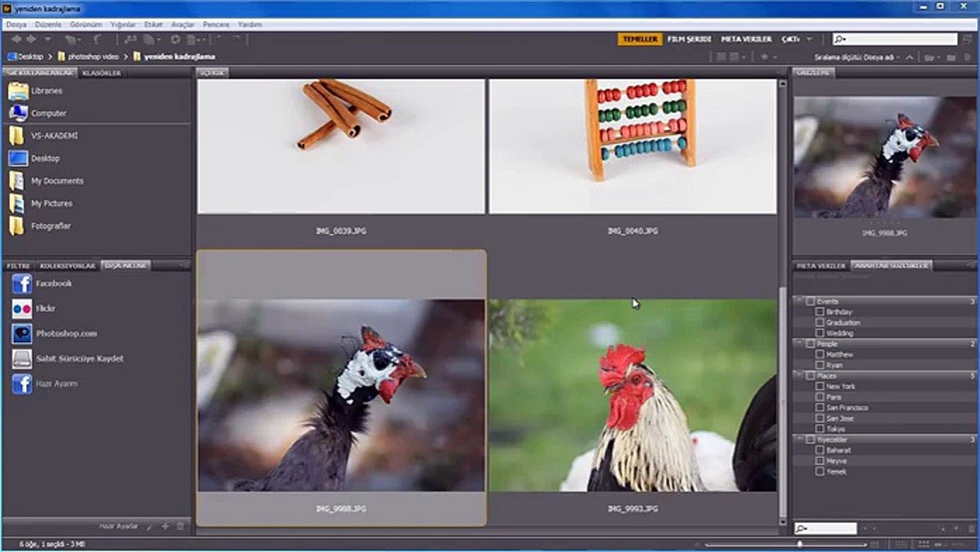Check the San Francisco keyword checkbox
Viewport: 980px width, 552px height.
819,407
